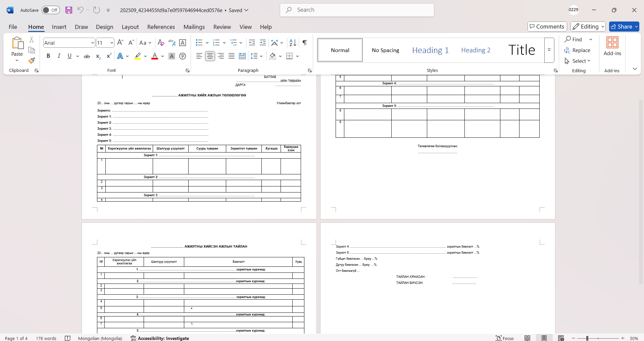The height and width of the screenshot is (341, 644).
Task: Click the Replace button
Action: click(x=577, y=50)
